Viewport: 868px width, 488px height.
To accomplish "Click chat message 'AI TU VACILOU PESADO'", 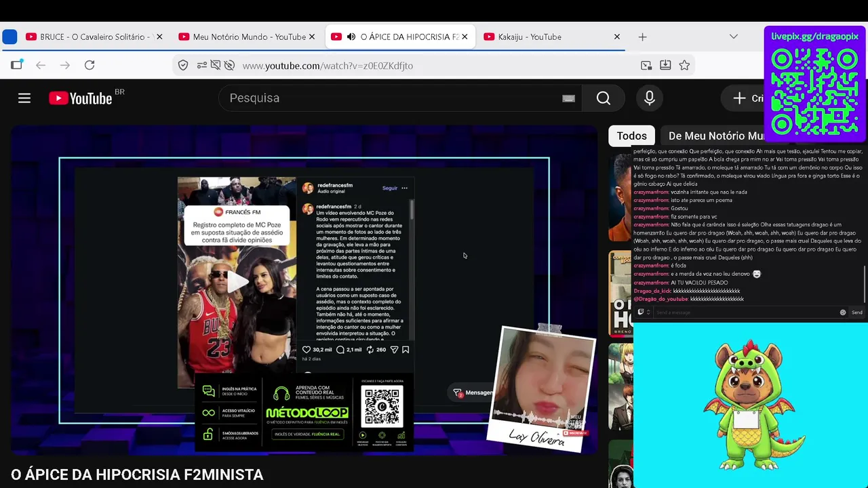I will click(x=699, y=283).
